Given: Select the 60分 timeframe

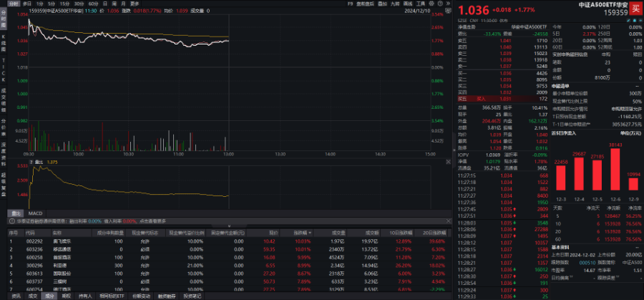Looking at the screenshot, I should (x=92, y=4).
